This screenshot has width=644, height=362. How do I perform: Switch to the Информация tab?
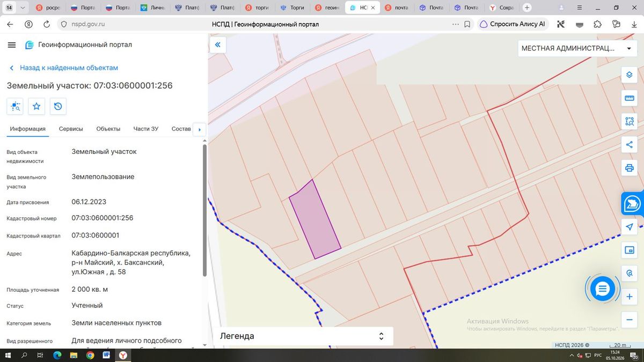27,129
